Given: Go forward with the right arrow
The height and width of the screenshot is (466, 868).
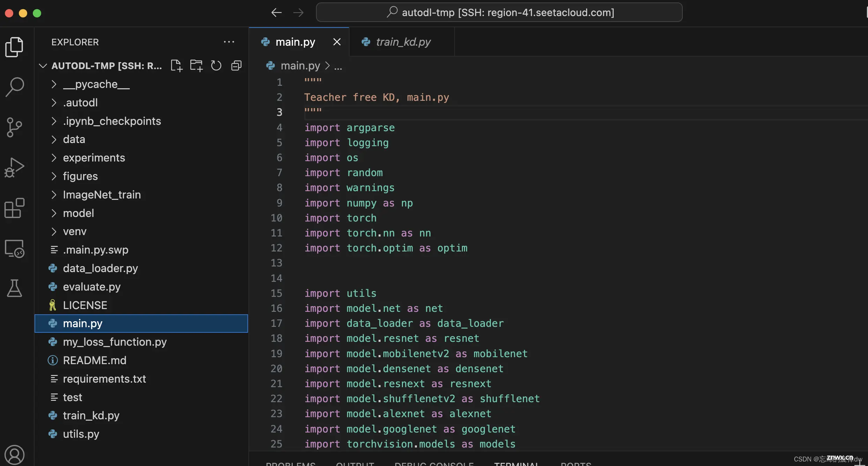Looking at the screenshot, I should tap(298, 13).
